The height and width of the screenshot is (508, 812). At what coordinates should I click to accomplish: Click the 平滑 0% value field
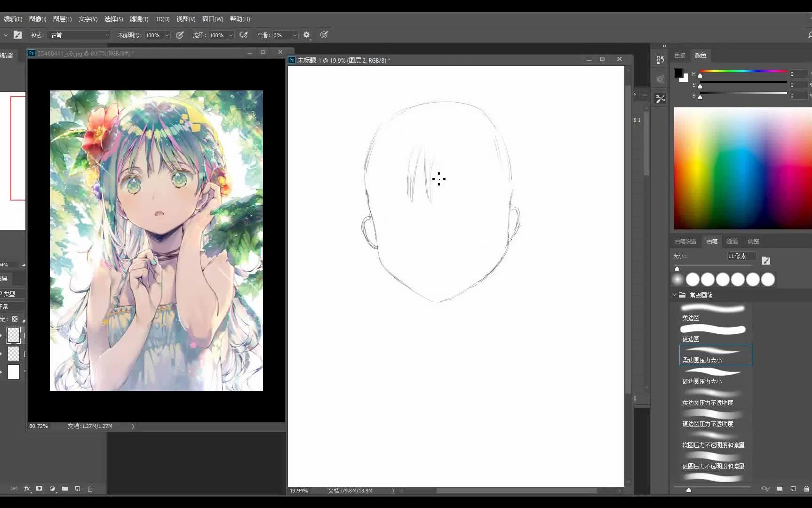[281, 35]
